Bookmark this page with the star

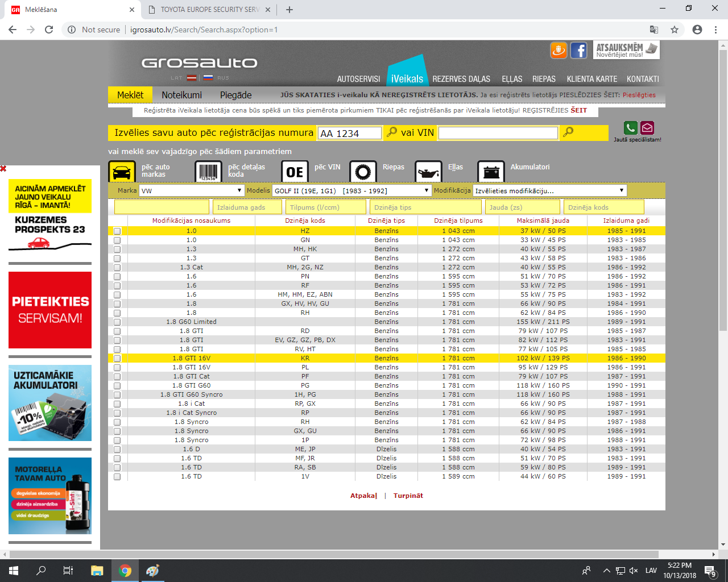[x=675, y=30]
